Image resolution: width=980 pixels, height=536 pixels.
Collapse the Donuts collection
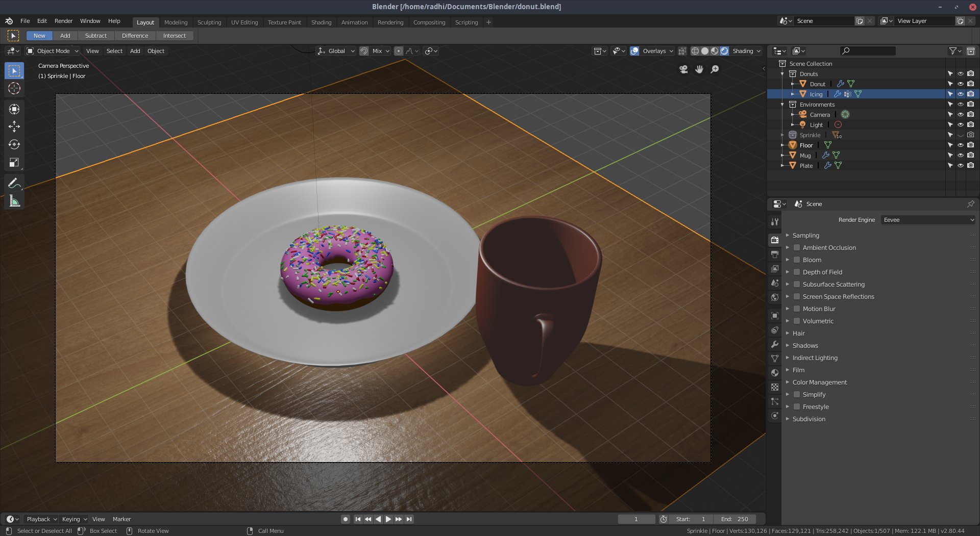coord(782,74)
